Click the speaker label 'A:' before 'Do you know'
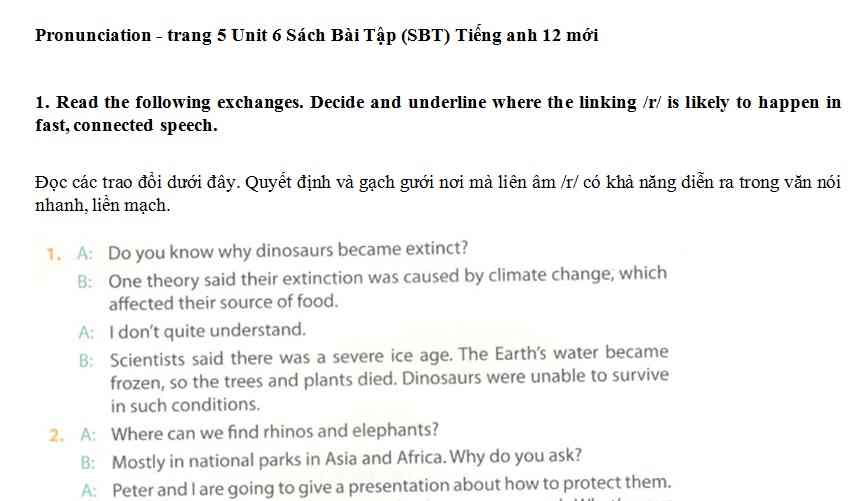This screenshot has width=867, height=501. (x=85, y=254)
